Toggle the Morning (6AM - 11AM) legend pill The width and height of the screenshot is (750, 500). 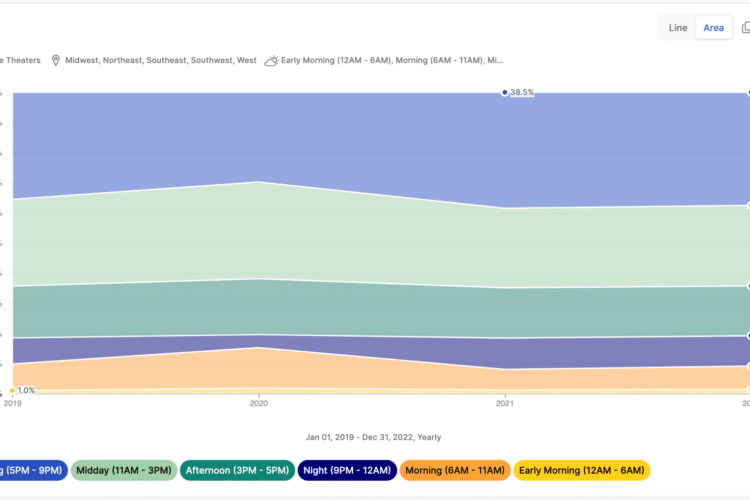[x=455, y=470]
